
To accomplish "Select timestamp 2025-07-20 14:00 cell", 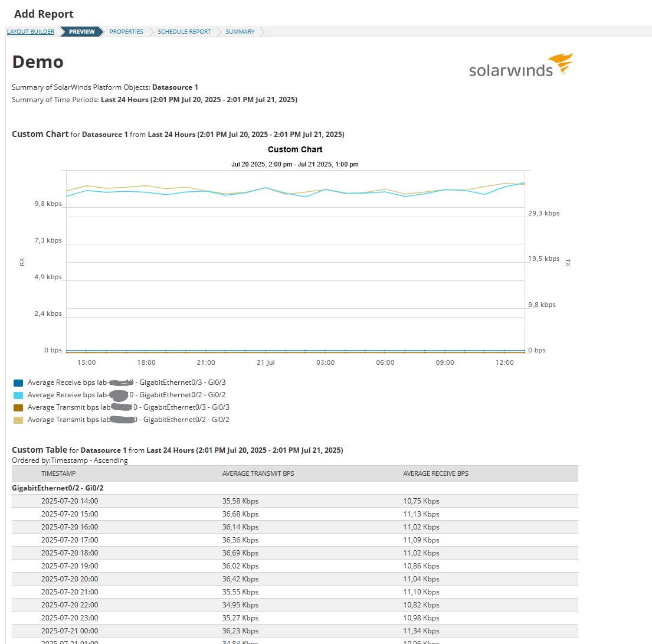I will click(70, 501).
